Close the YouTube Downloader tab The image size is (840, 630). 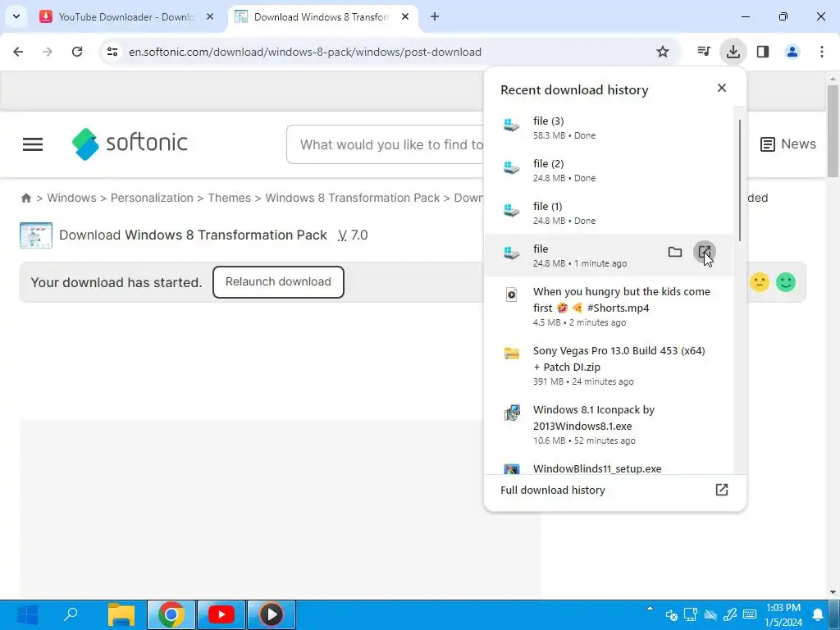point(210,16)
